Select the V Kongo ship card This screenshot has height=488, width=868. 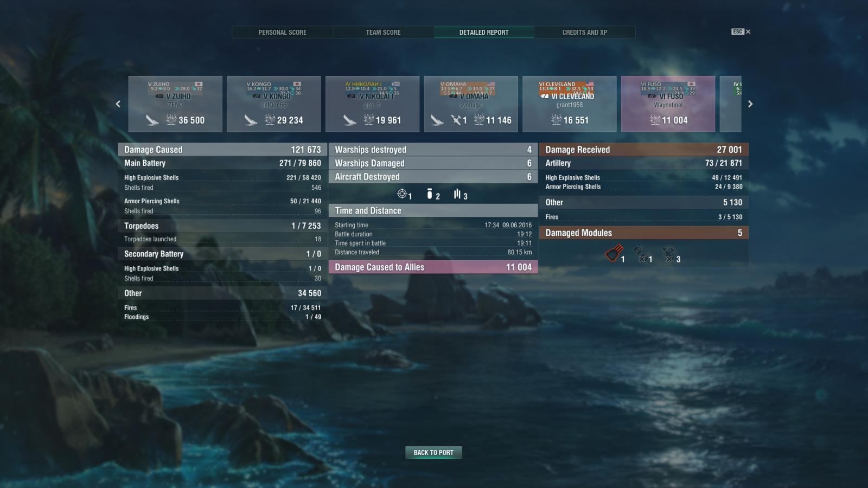(x=274, y=104)
